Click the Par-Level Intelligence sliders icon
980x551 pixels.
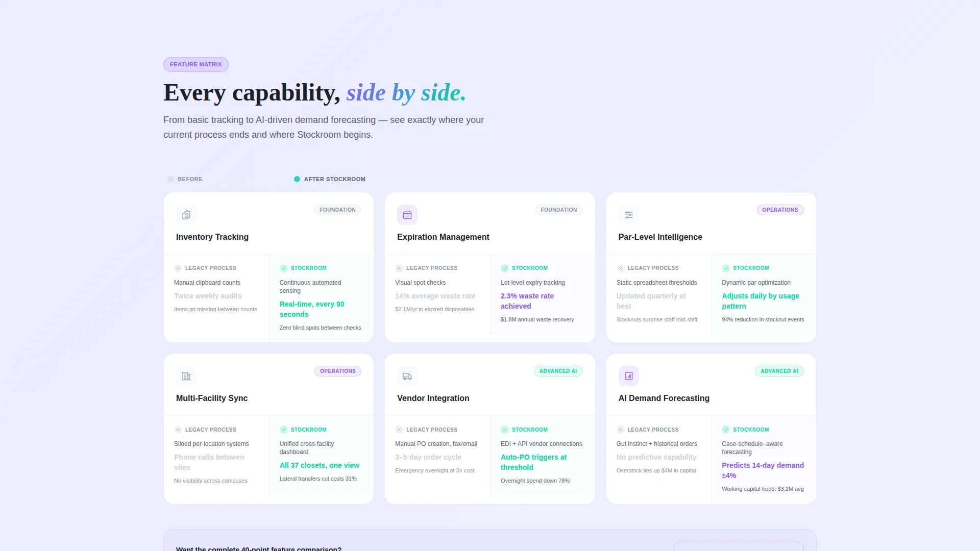[x=629, y=215]
